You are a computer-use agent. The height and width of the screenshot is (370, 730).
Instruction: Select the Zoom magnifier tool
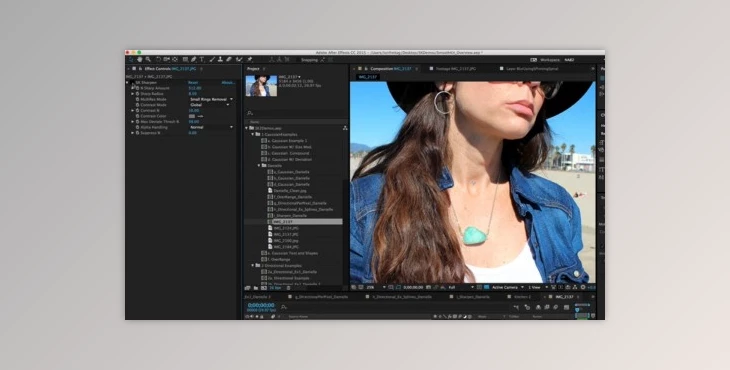pos(148,60)
